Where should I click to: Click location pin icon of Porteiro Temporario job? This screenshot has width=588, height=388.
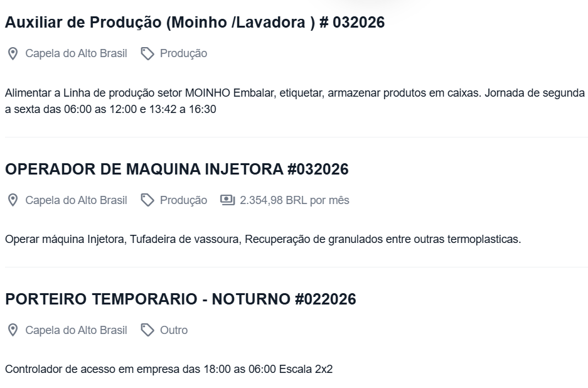(x=13, y=330)
